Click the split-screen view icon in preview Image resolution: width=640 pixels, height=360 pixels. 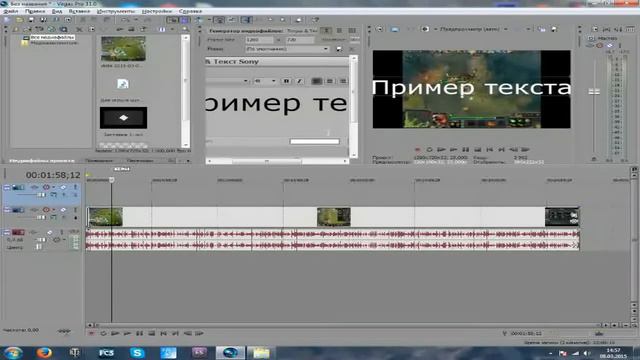(x=425, y=29)
